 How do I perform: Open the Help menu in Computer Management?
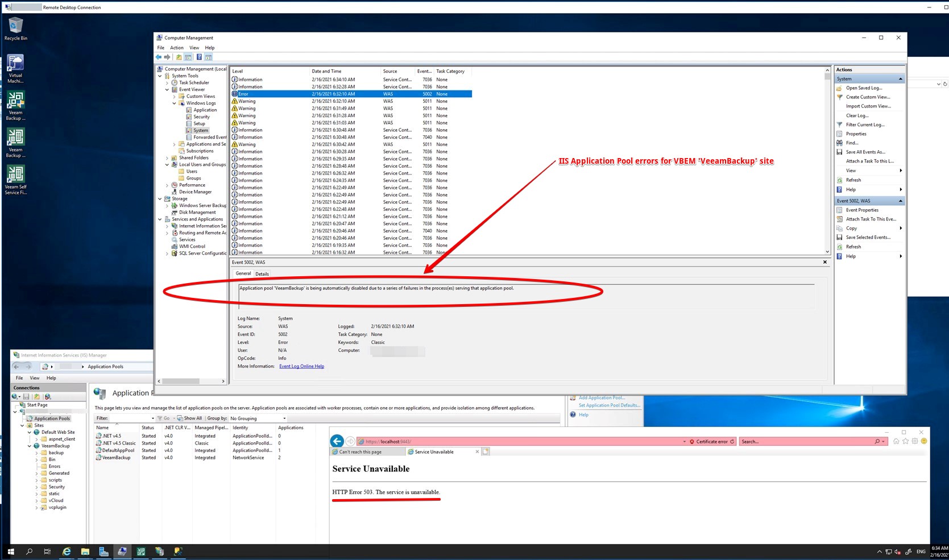pyautogui.click(x=210, y=48)
